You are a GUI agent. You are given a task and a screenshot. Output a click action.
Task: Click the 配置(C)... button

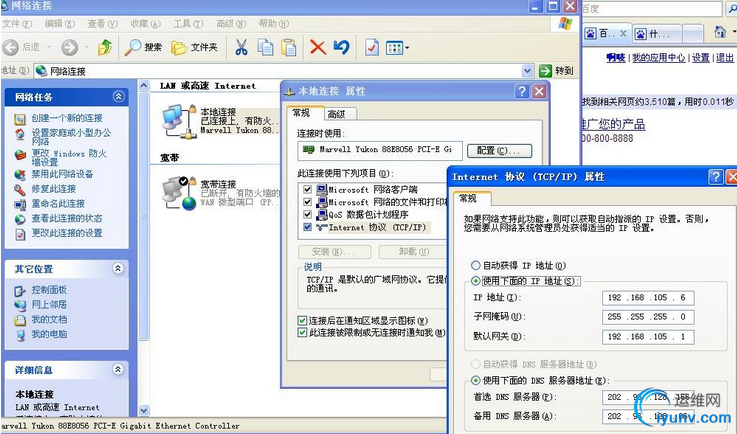(x=499, y=150)
